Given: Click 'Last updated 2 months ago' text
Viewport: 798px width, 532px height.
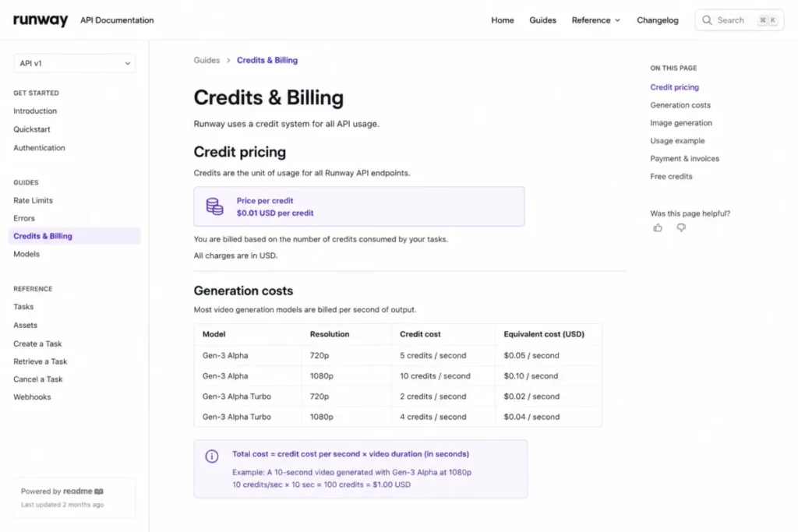Looking at the screenshot, I should click(62, 505).
